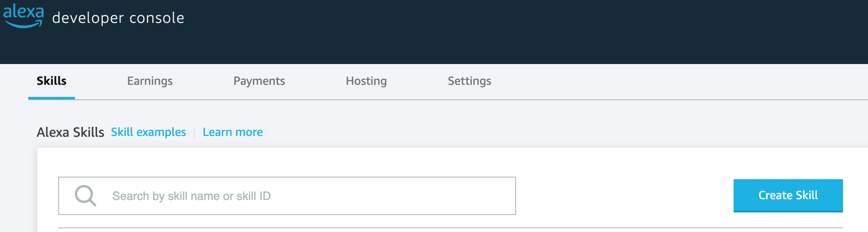868x232 pixels.
Task: Select the Hosting tab
Action: pos(366,81)
